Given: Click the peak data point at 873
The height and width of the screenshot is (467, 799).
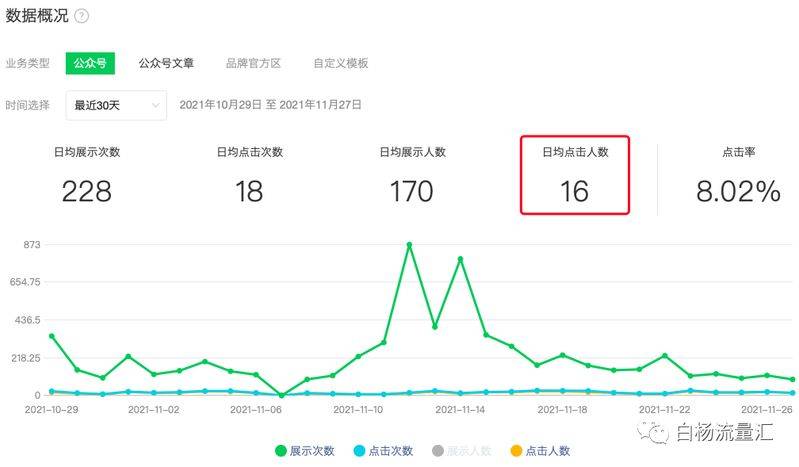Looking at the screenshot, I should 409,245.
